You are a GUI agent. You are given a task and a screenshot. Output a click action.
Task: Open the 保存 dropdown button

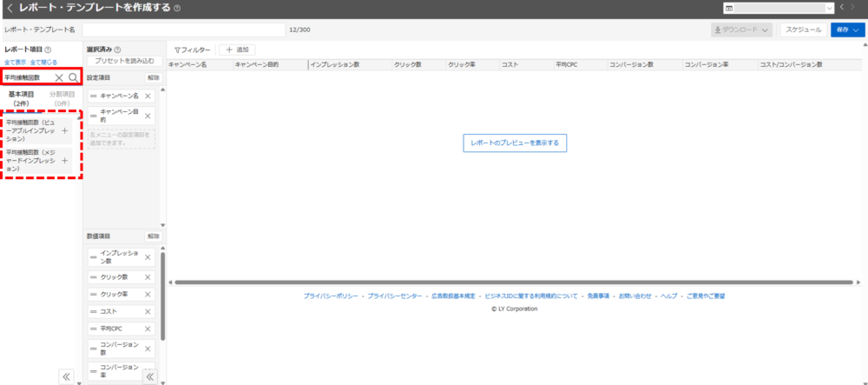coord(847,30)
